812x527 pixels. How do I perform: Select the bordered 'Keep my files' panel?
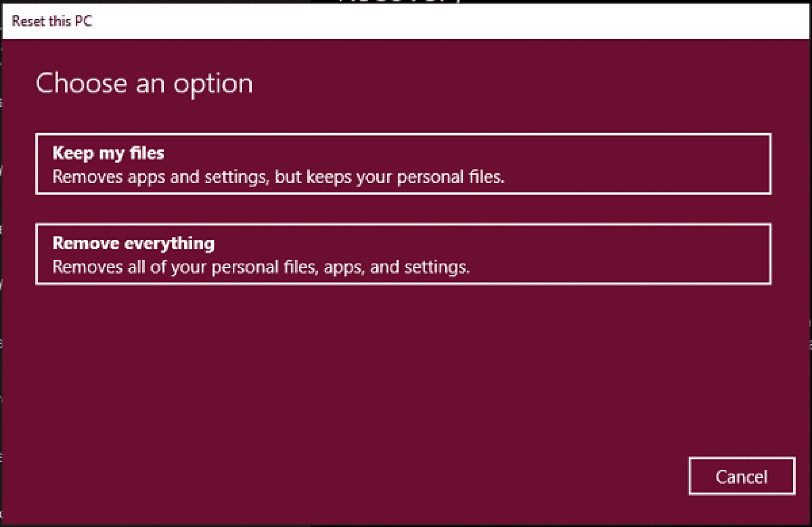tap(406, 165)
